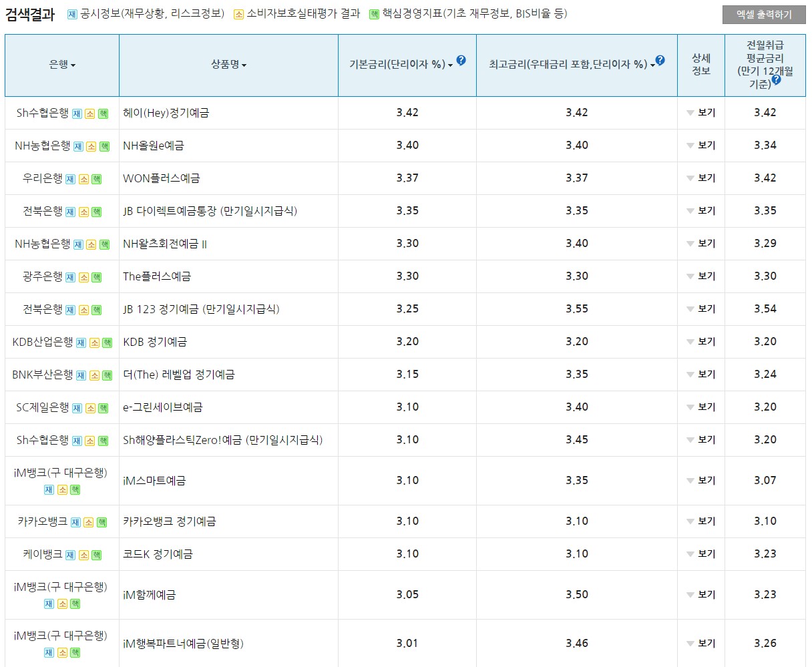Open help icon for 최고금리 column
Image resolution: width=812 pixels, height=667 pixels.
pos(660,61)
